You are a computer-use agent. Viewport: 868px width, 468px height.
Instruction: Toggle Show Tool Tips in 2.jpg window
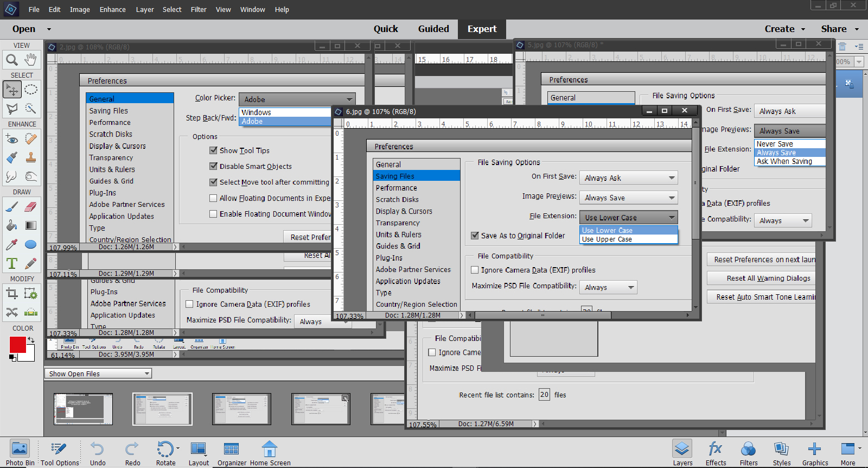tap(213, 150)
